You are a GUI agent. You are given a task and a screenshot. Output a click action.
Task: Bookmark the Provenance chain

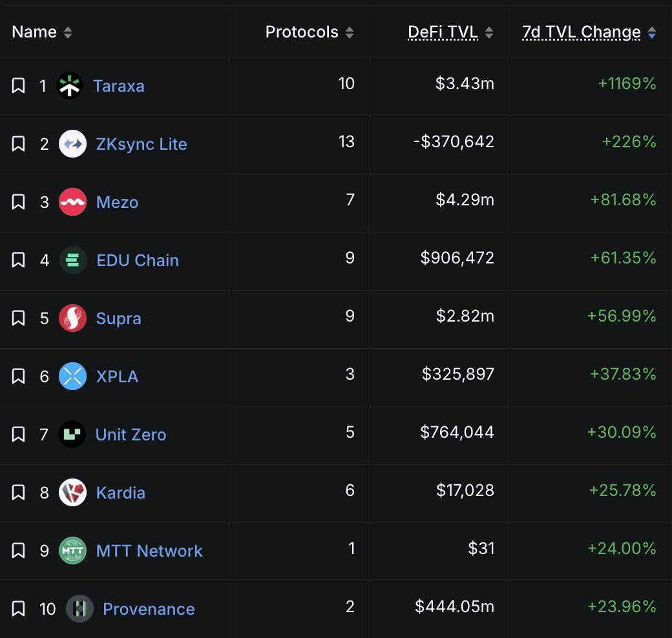19,609
